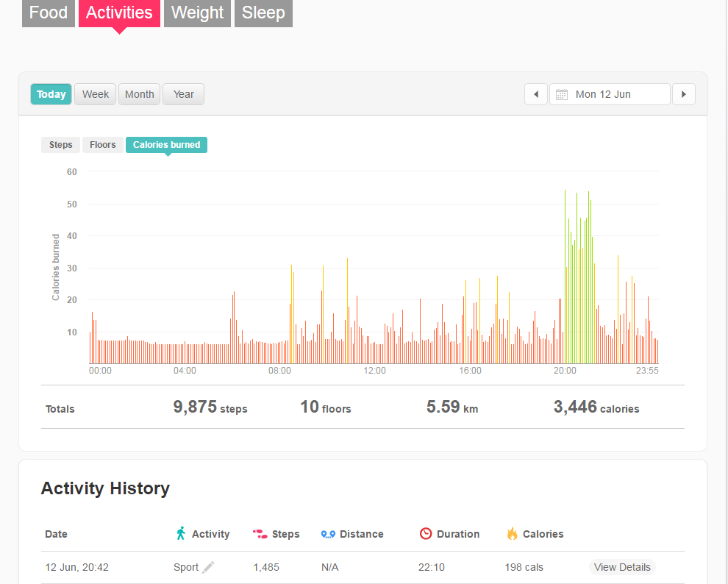Switch chart to Steps view
The image size is (728, 584).
(60, 145)
